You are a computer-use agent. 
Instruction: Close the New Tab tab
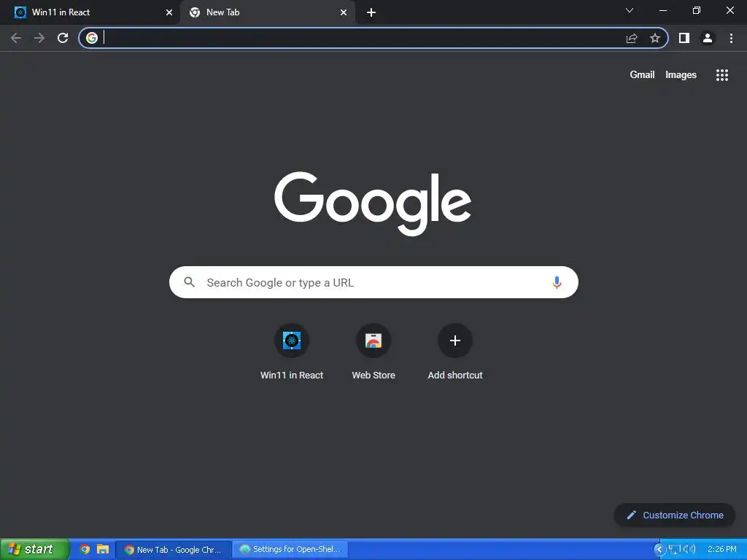[x=344, y=12]
